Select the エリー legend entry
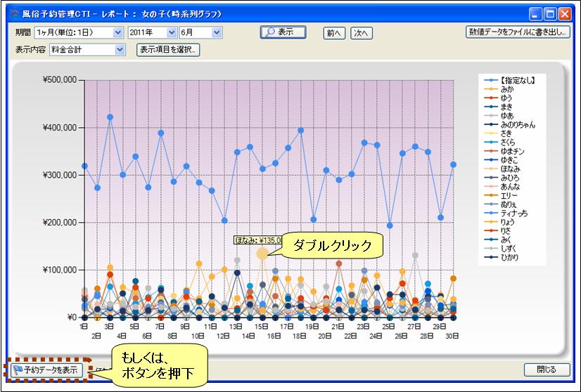The image size is (581, 392). pos(507,195)
